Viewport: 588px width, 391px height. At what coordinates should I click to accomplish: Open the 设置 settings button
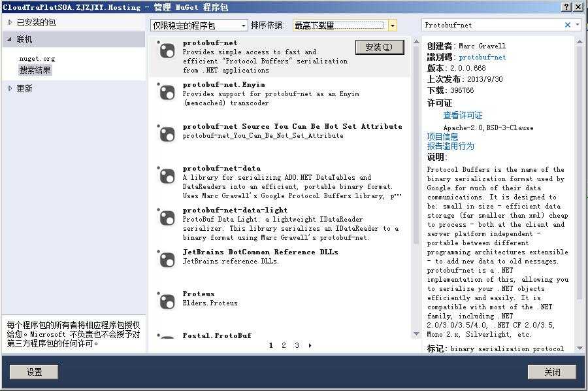coord(34,372)
